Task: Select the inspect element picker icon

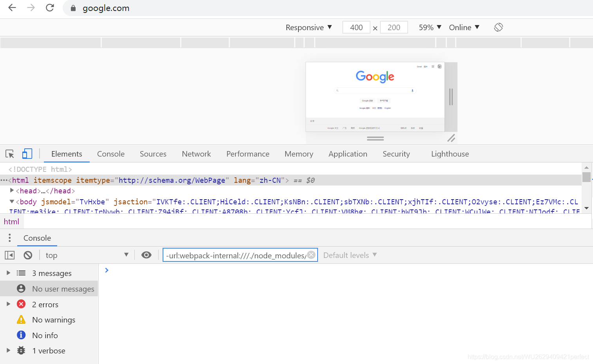Action: coord(10,154)
